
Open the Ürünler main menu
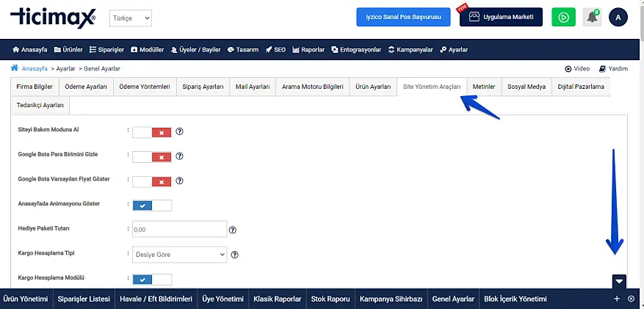[x=68, y=50]
